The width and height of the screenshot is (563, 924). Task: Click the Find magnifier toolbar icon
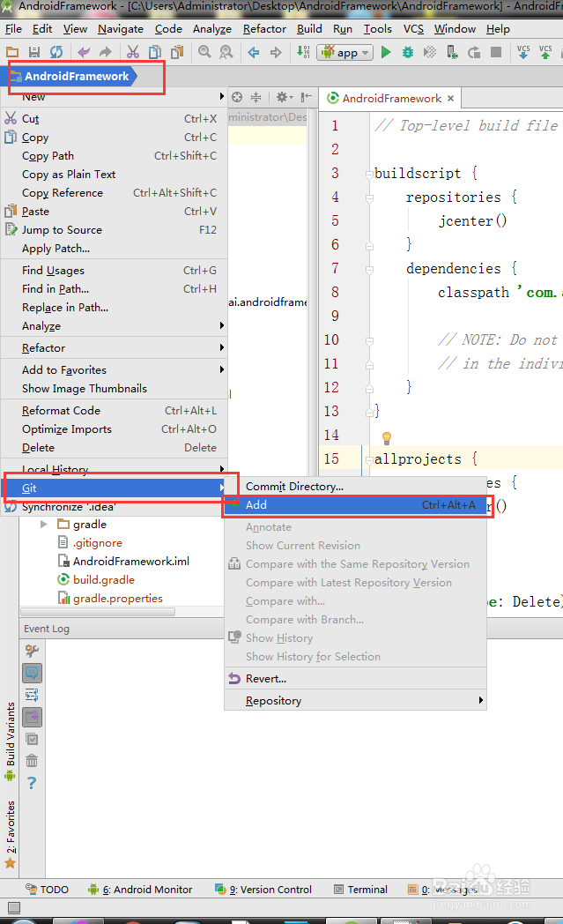coord(204,52)
